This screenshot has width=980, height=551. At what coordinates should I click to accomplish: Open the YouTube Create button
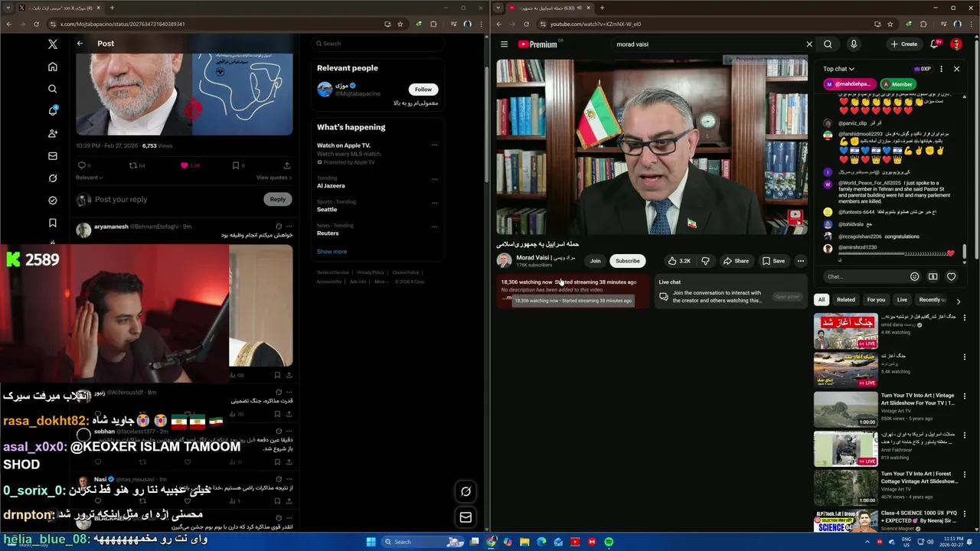click(904, 44)
